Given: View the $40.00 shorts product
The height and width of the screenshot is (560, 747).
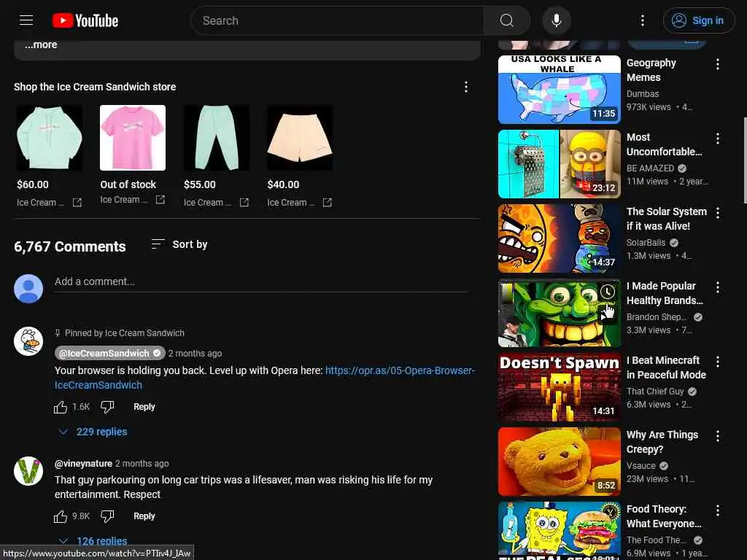Looking at the screenshot, I should 300,138.
